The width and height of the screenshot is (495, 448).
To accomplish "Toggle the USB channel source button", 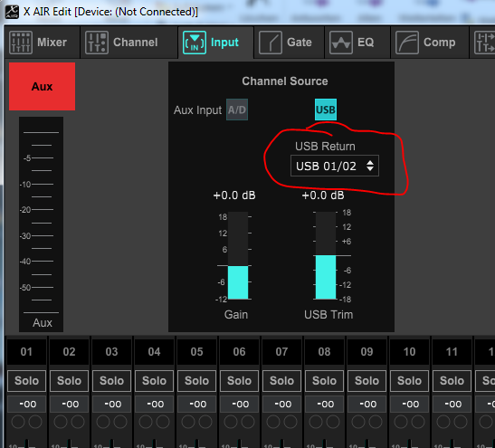I will (x=326, y=110).
